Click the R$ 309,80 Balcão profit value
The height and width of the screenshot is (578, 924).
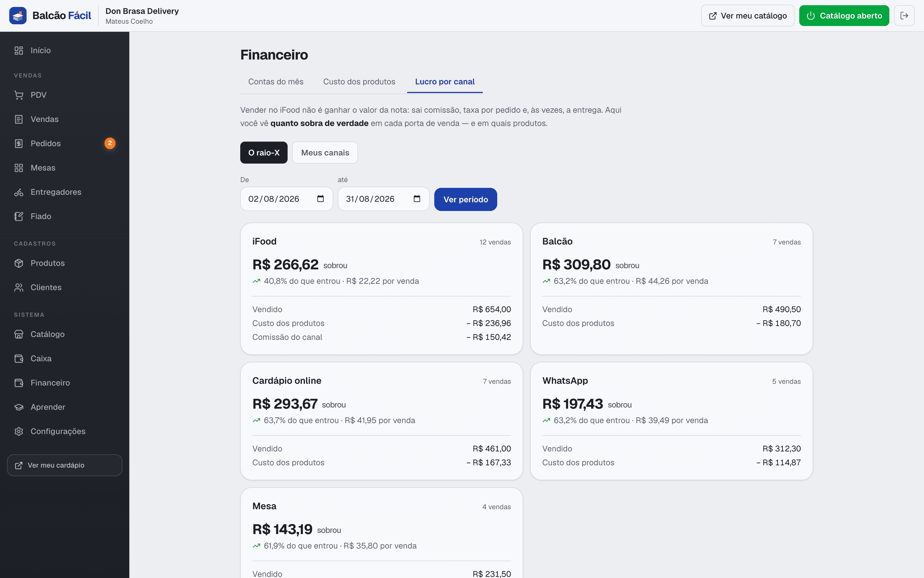click(577, 264)
